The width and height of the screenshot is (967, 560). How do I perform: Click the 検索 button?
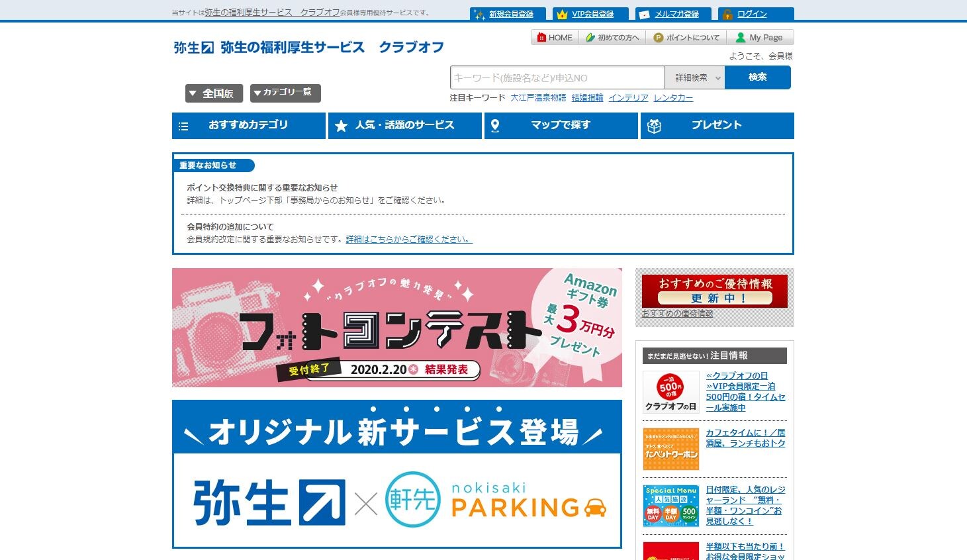click(758, 77)
